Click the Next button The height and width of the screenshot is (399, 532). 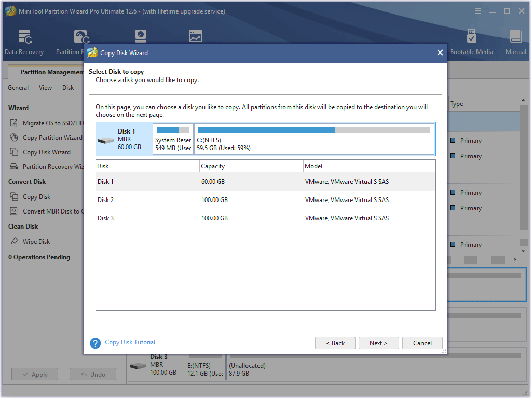click(x=378, y=343)
